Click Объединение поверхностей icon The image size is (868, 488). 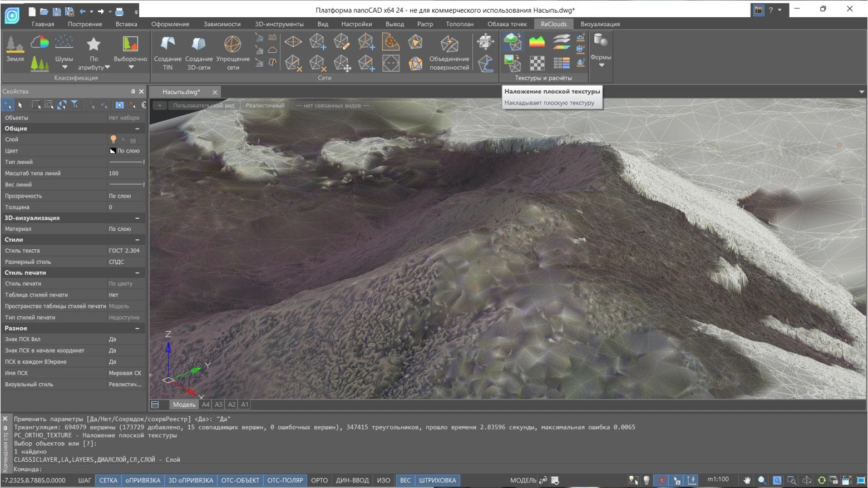pos(449,45)
